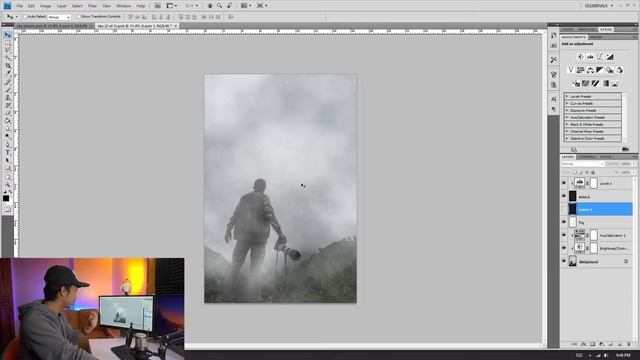Viewport: 640px width, 360px height.
Task: Click the foreground color swatch
Action: point(6,198)
